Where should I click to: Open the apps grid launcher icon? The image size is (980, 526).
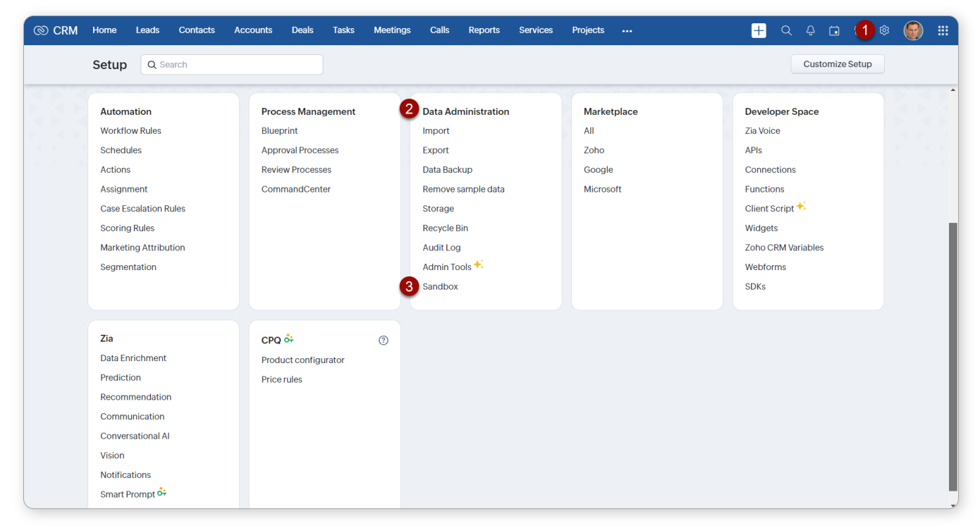point(943,30)
